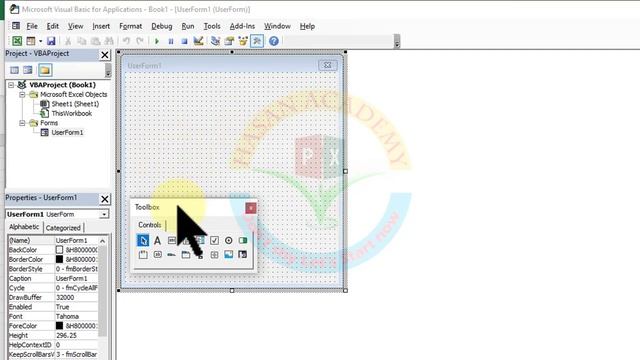Select the Frame tool in the Toolbox

[x=143, y=255]
